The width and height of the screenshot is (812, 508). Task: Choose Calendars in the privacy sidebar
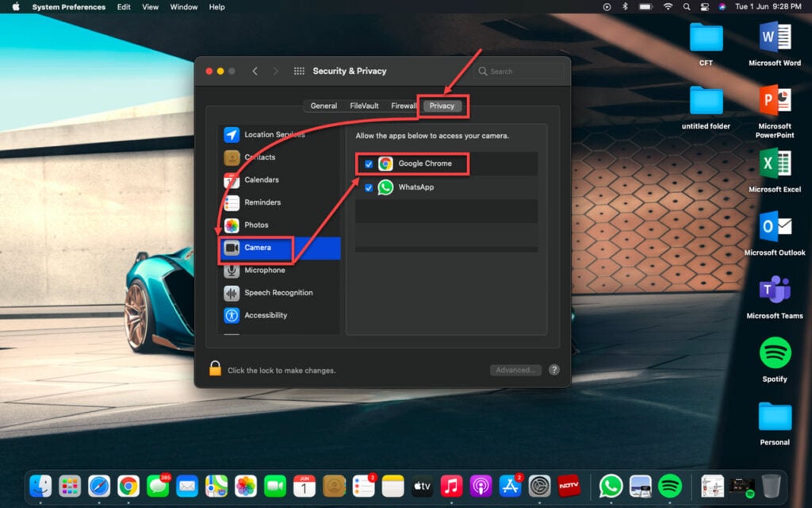point(280,180)
